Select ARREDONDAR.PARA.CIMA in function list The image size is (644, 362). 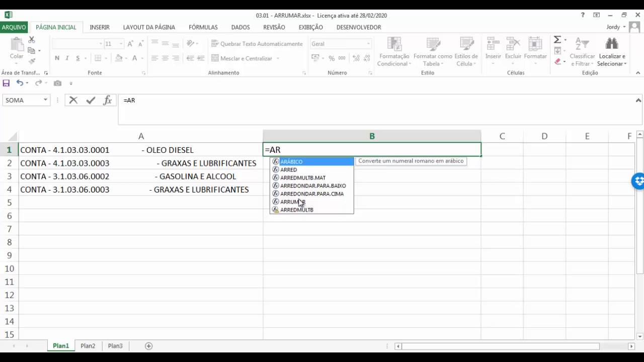(x=312, y=194)
